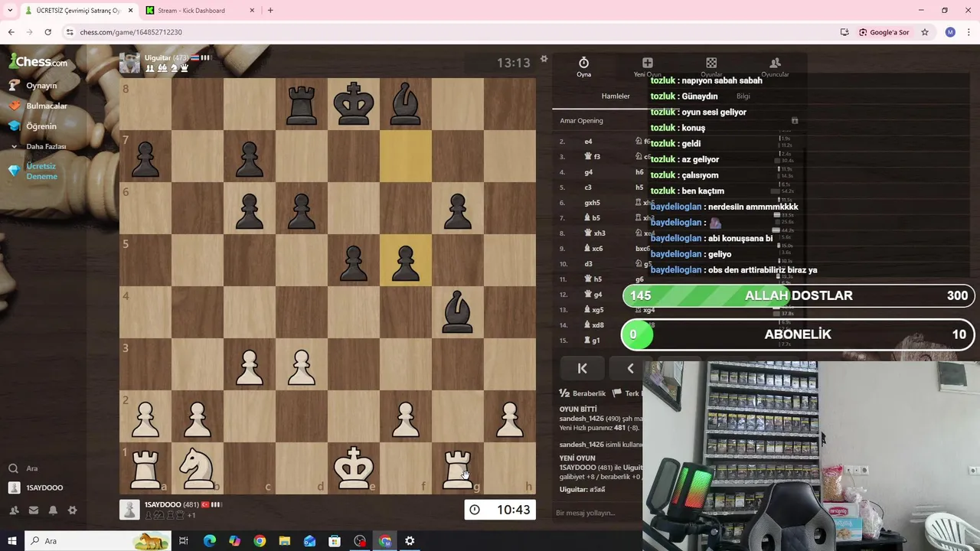Image resolution: width=980 pixels, height=551 pixels.
Task: Open Windows Settings gear on taskbar
Action: pos(410,541)
